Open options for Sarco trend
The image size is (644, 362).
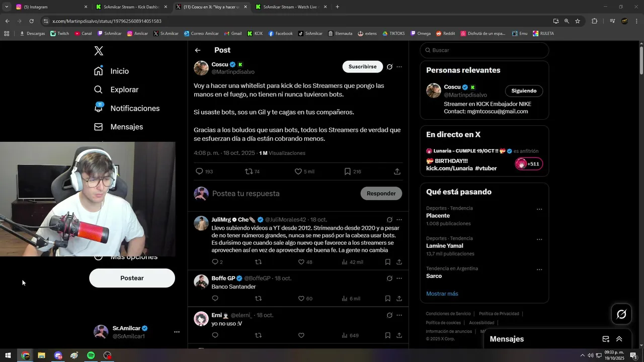(539, 269)
